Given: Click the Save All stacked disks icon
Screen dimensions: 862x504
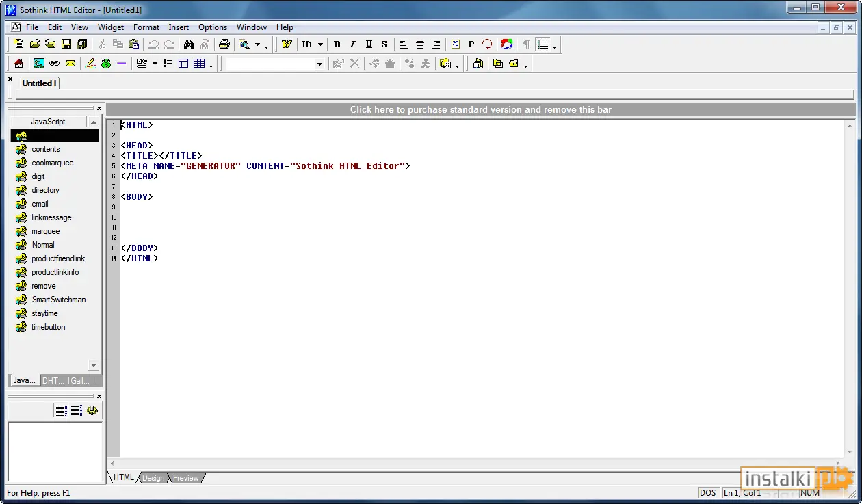Looking at the screenshot, I should pyautogui.click(x=82, y=44).
